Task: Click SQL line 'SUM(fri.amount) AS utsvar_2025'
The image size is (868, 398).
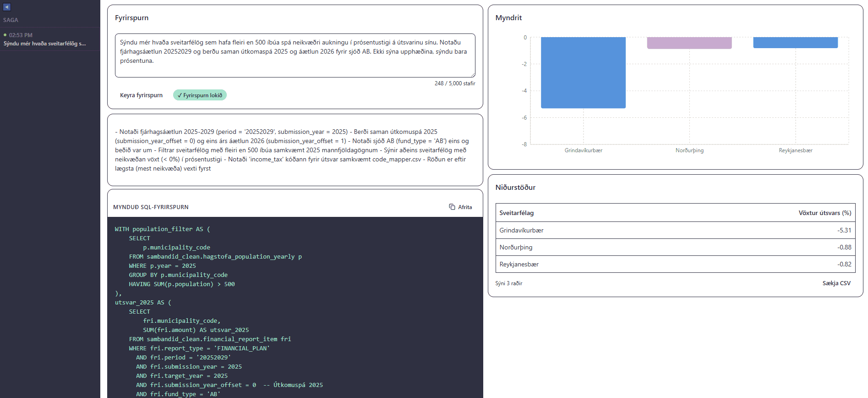Action: pos(196,330)
